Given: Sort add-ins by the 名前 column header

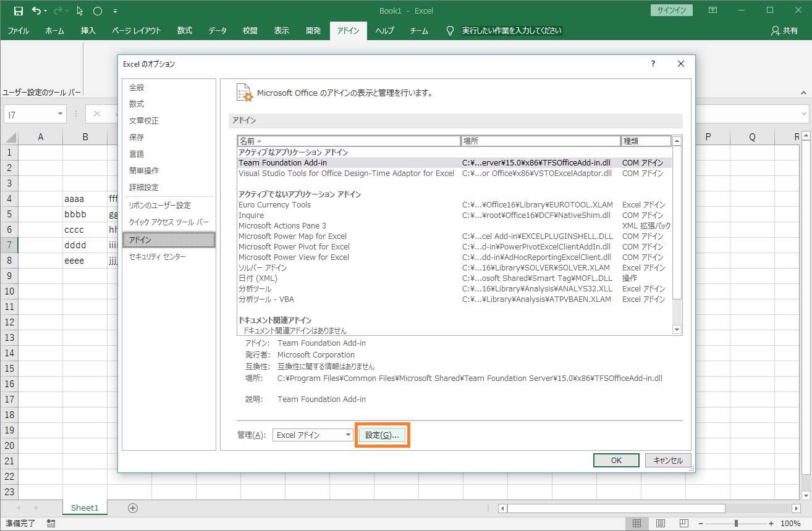Looking at the screenshot, I should tap(349, 141).
